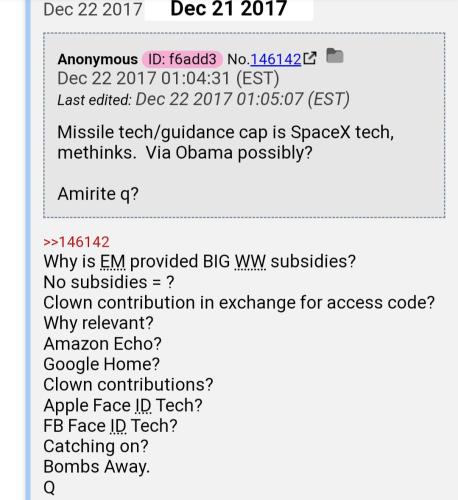Click the quoted text about Missile tech/guidance
This screenshot has width=458, height=500.
coord(226,142)
